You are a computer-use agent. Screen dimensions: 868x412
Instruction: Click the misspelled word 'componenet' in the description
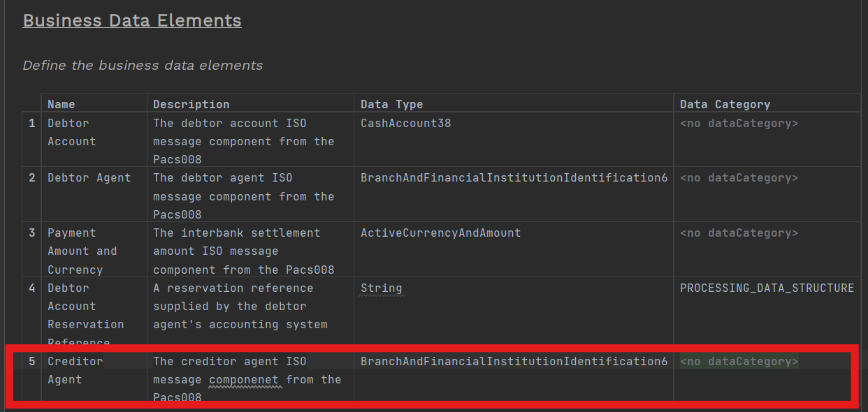click(x=245, y=380)
